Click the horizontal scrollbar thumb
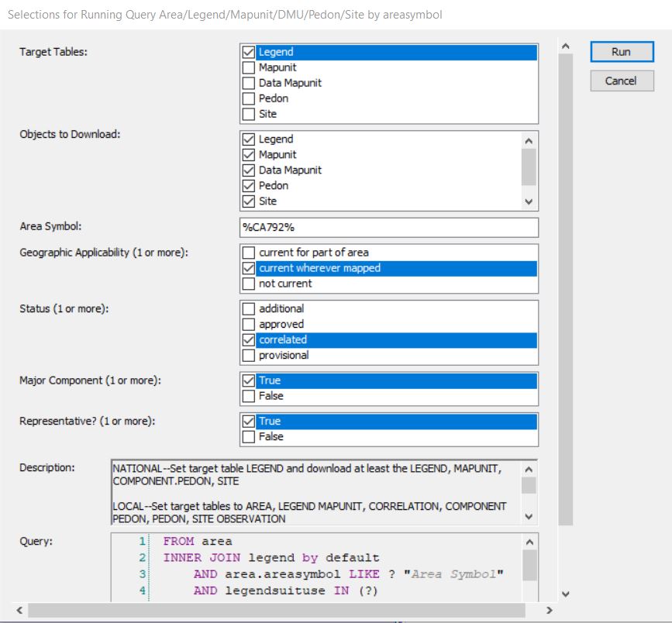The height and width of the screenshot is (623, 672). coord(277,610)
